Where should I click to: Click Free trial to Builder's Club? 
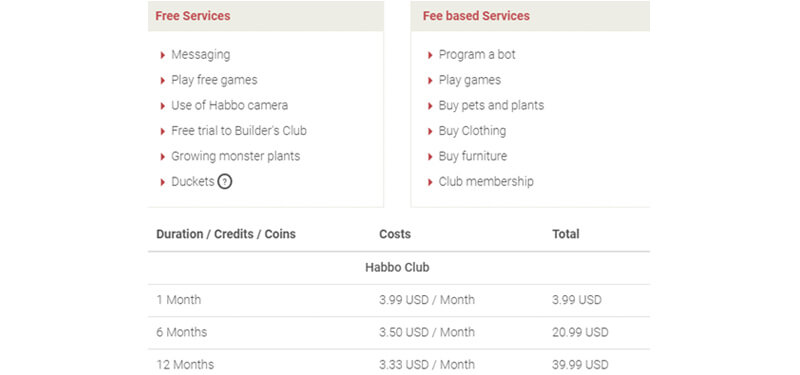point(239,131)
